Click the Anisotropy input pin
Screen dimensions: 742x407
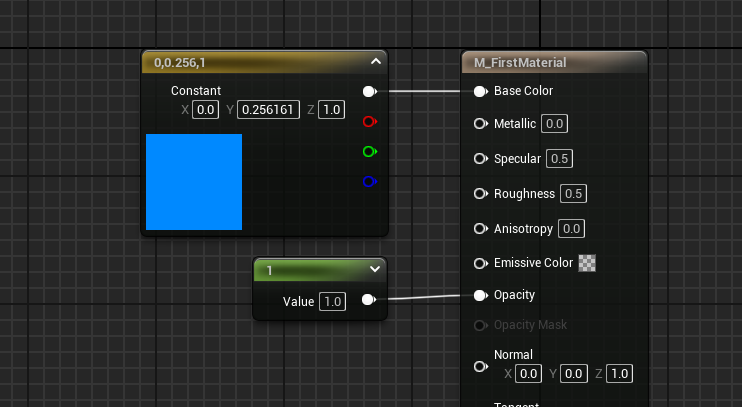[480, 229]
